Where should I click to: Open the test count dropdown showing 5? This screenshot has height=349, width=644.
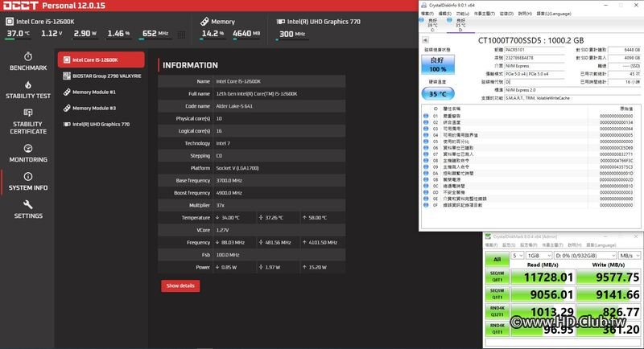click(517, 256)
